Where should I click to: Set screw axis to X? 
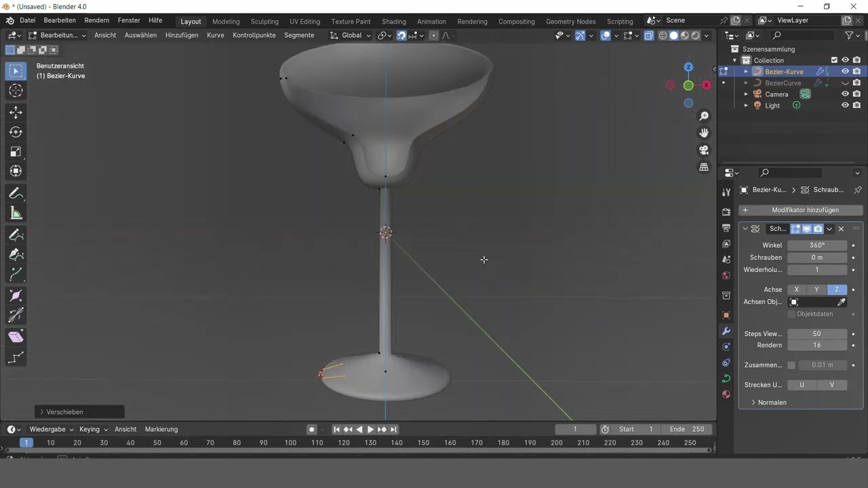tap(797, 289)
